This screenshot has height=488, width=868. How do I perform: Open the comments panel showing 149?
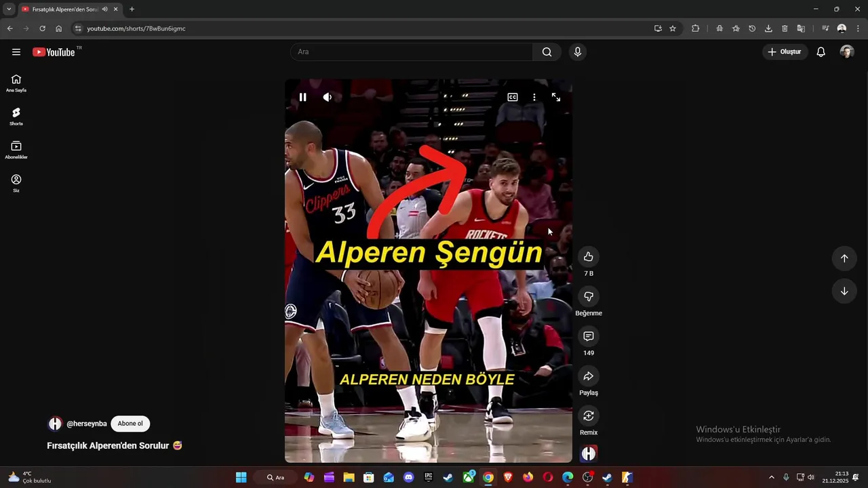click(589, 336)
